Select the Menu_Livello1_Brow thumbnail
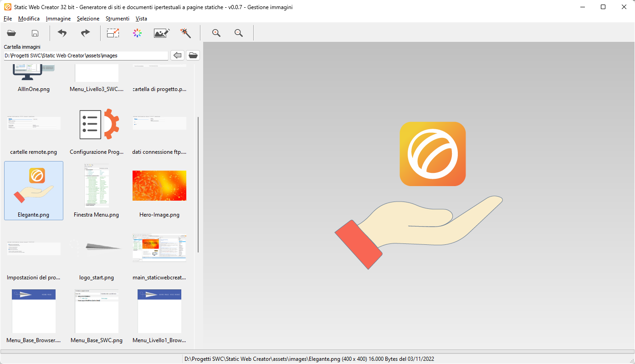The image size is (635, 364). (x=159, y=316)
